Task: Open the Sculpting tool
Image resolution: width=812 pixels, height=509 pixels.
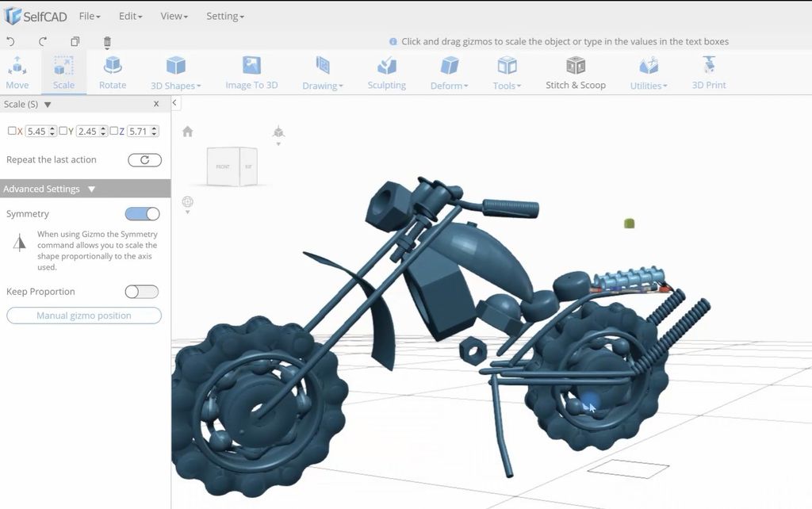Action: point(386,73)
